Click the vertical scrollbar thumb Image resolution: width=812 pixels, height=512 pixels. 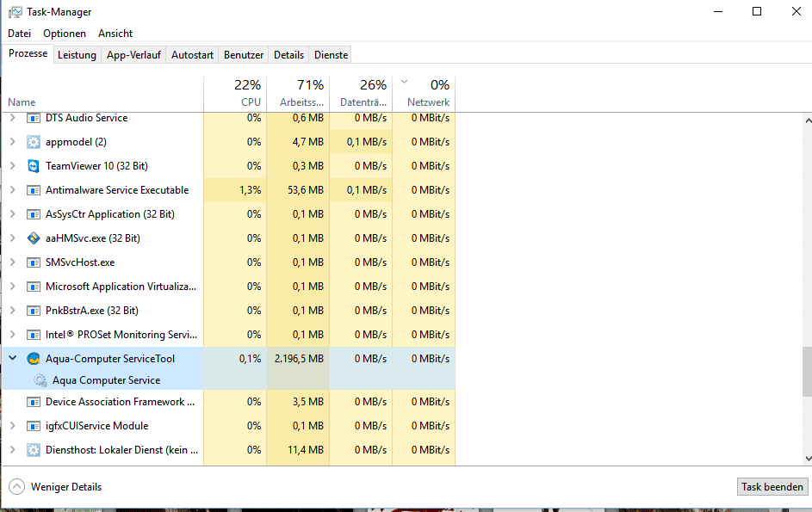click(x=806, y=370)
